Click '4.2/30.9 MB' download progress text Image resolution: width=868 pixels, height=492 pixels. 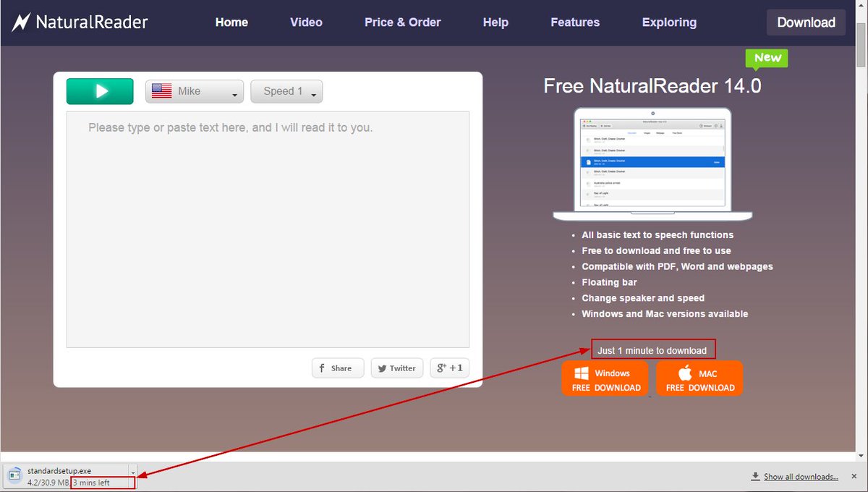pyautogui.click(x=48, y=483)
